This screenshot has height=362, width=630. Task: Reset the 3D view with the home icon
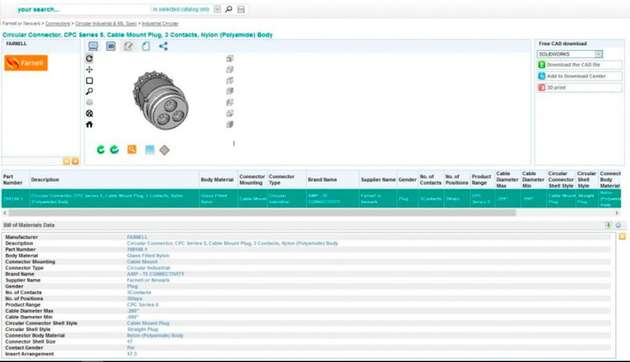89,125
